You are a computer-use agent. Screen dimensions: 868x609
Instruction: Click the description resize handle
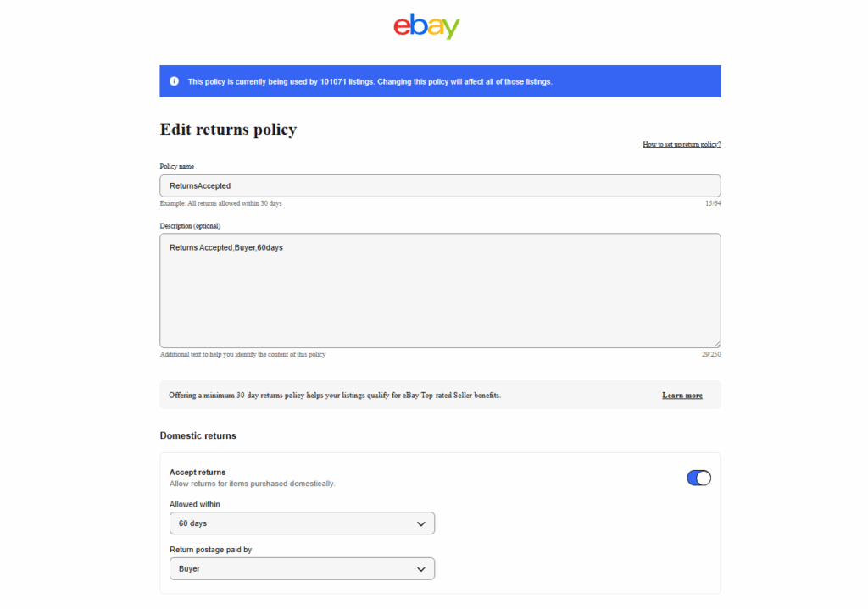718,343
